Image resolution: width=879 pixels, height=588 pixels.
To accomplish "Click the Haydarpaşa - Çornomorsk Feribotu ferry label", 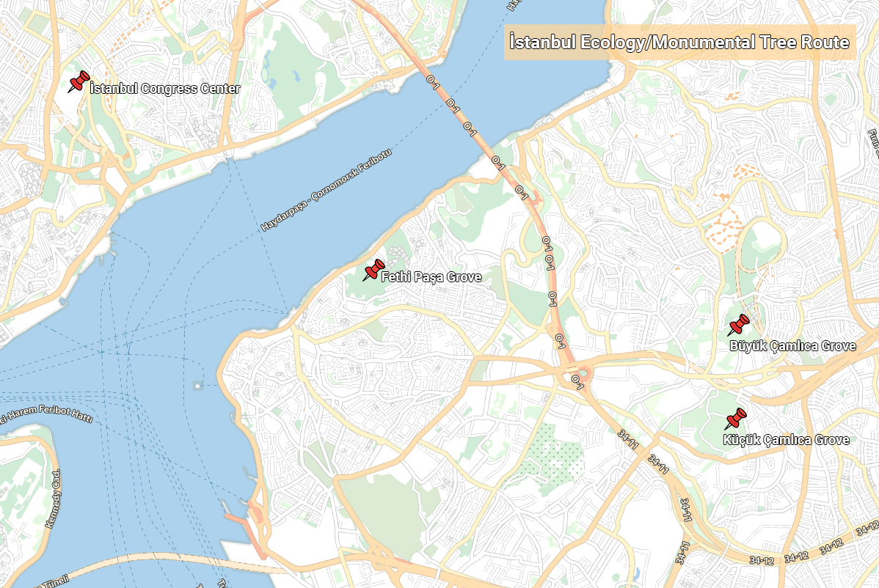I will [x=326, y=191].
